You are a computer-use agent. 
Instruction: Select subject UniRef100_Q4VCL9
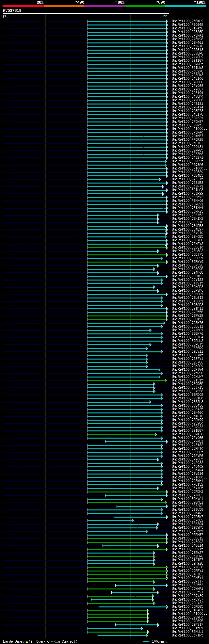[x=187, y=57]
